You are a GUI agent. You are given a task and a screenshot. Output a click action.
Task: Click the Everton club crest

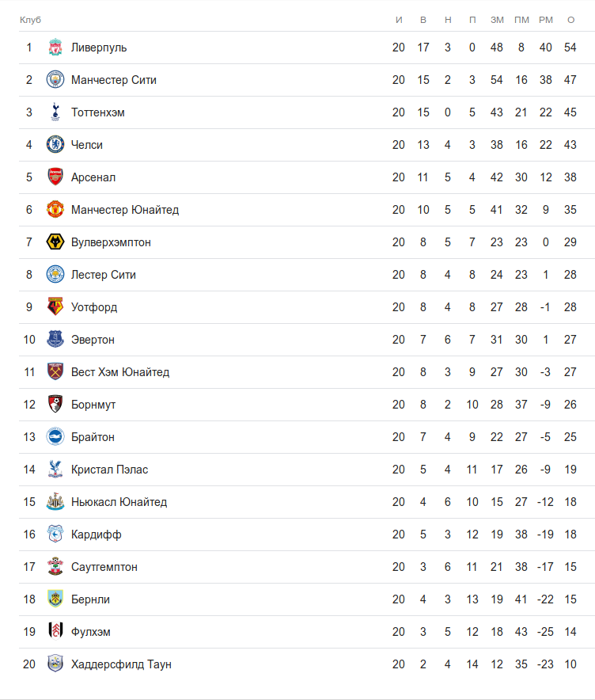tap(55, 340)
